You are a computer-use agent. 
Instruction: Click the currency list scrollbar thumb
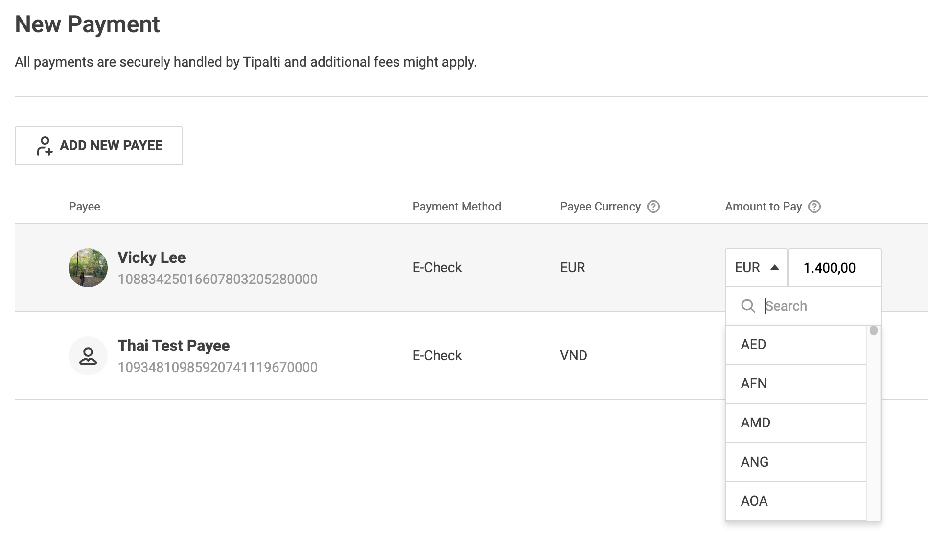point(874,331)
